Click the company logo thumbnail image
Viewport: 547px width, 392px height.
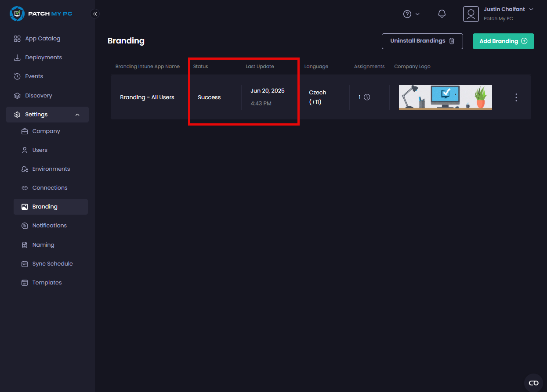click(x=445, y=97)
